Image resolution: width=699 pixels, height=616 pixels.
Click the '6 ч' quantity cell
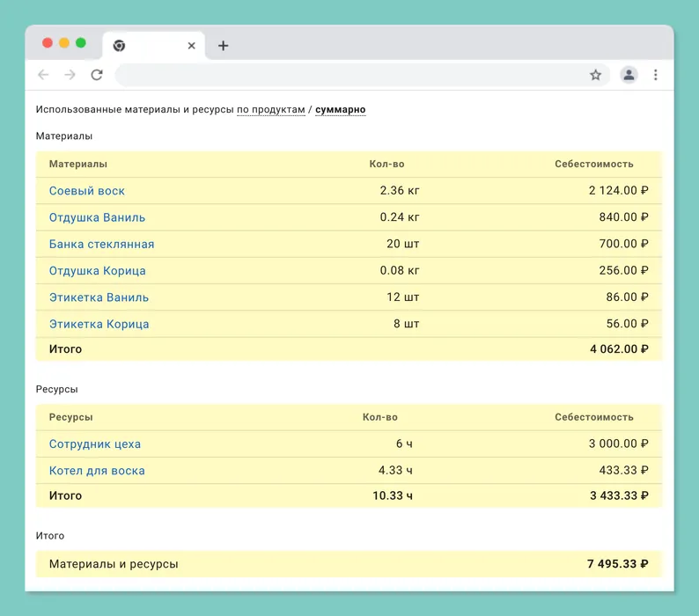click(404, 444)
